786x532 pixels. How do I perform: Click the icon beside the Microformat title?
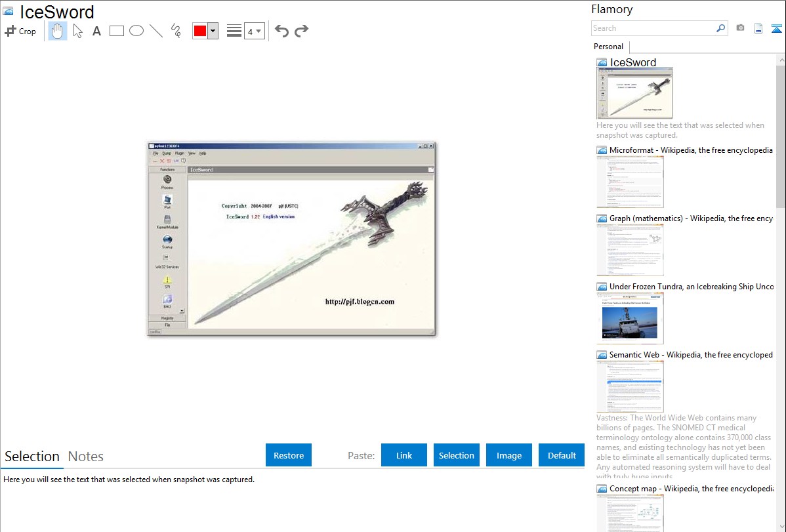[x=602, y=150]
